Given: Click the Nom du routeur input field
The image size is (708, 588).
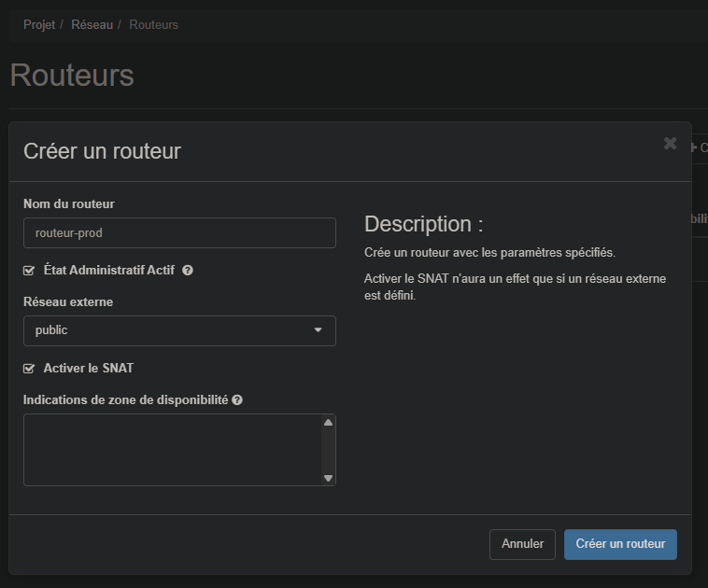Looking at the screenshot, I should click(179, 232).
